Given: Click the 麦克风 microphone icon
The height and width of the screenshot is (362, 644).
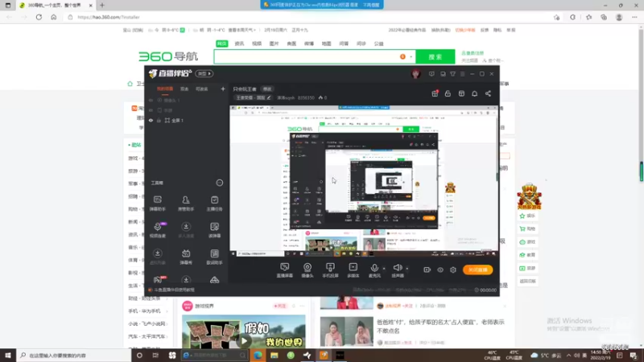Looking at the screenshot, I should tap(374, 268).
